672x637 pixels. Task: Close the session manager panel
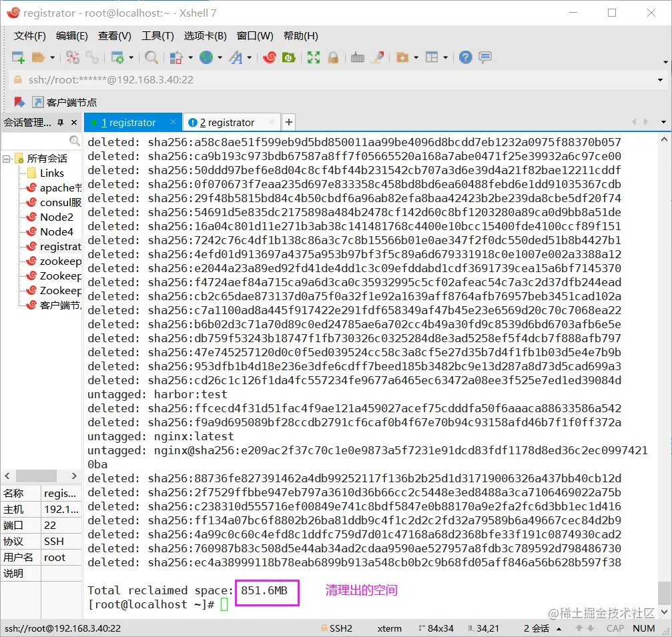click(x=74, y=123)
